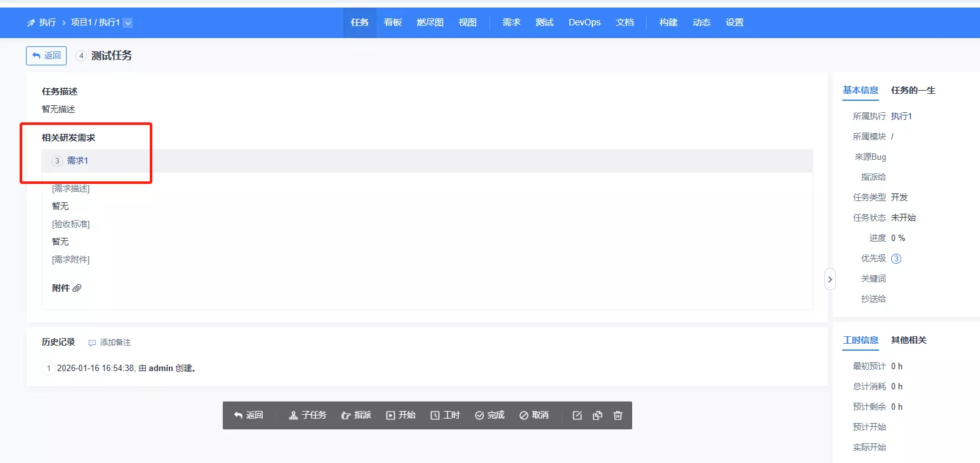The height and width of the screenshot is (463, 980).
Task: Click the [验收标准] label
Action: pos(71,225)
